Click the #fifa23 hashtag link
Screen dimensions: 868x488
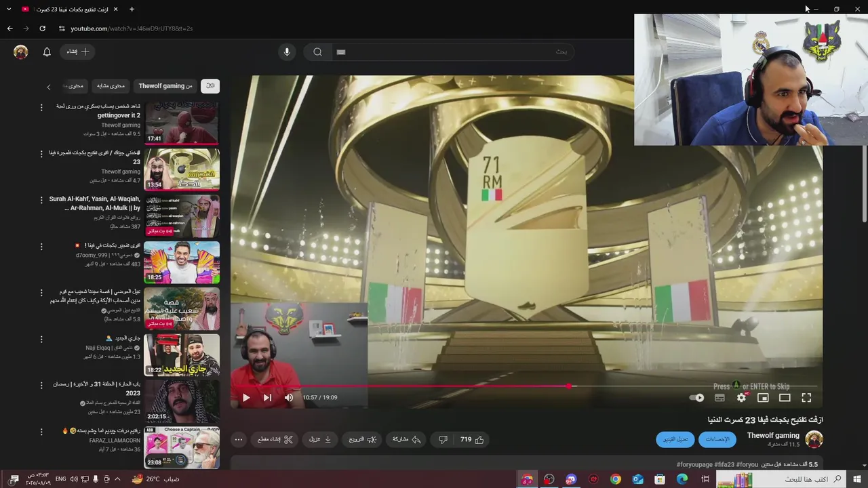click(724, 465)
